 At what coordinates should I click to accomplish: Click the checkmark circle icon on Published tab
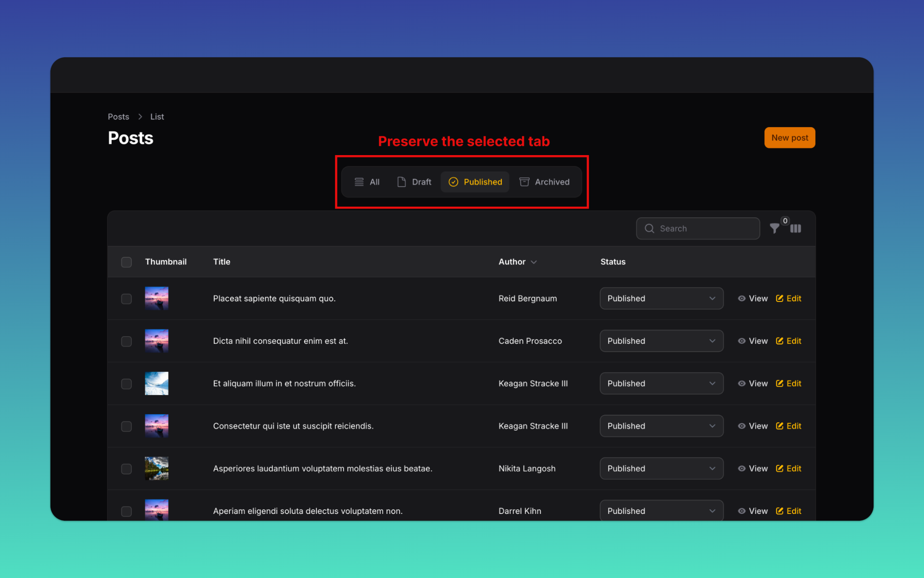[453, 182]
